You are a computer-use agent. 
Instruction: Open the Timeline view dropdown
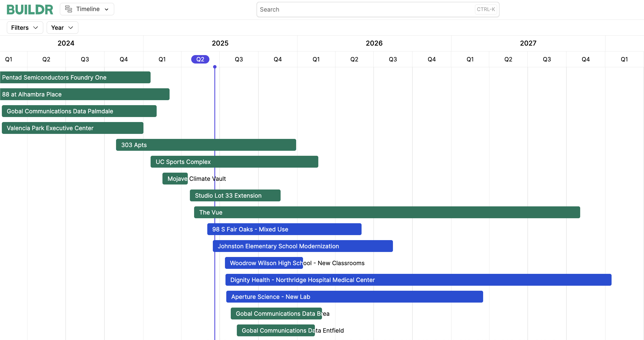[x=87, y=9]
